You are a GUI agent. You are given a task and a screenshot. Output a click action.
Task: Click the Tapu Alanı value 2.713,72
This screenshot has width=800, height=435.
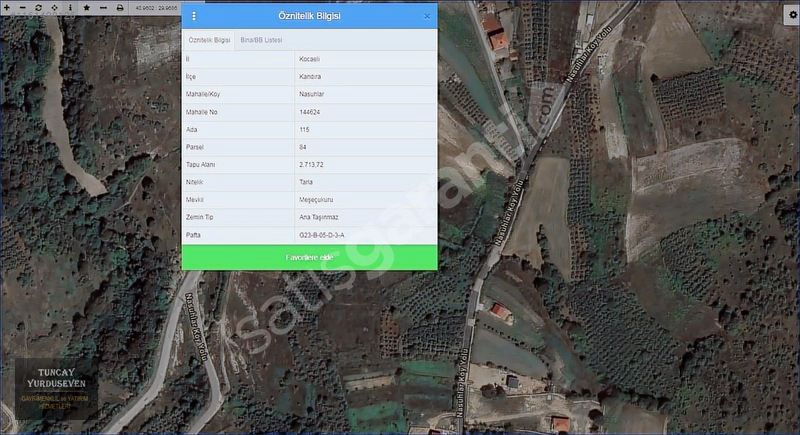[x=311, y=164]
